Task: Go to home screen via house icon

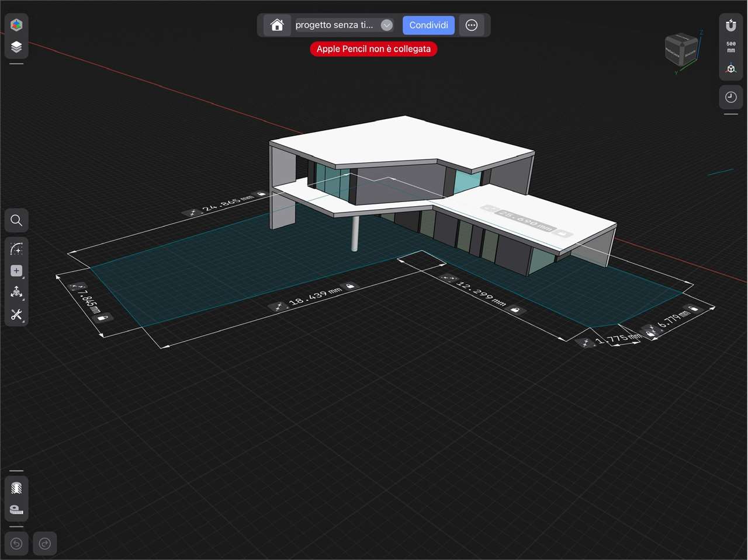Action: click(277, 25)
